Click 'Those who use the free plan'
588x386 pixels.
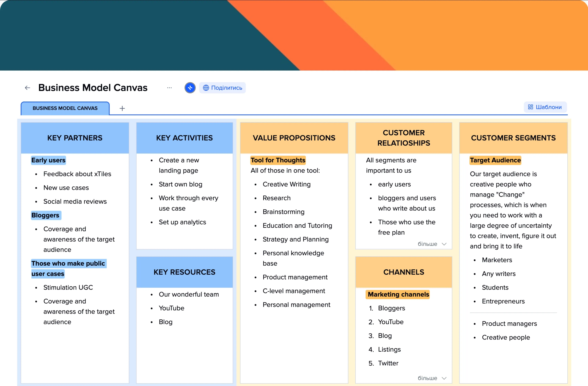(x=407, y=227)
